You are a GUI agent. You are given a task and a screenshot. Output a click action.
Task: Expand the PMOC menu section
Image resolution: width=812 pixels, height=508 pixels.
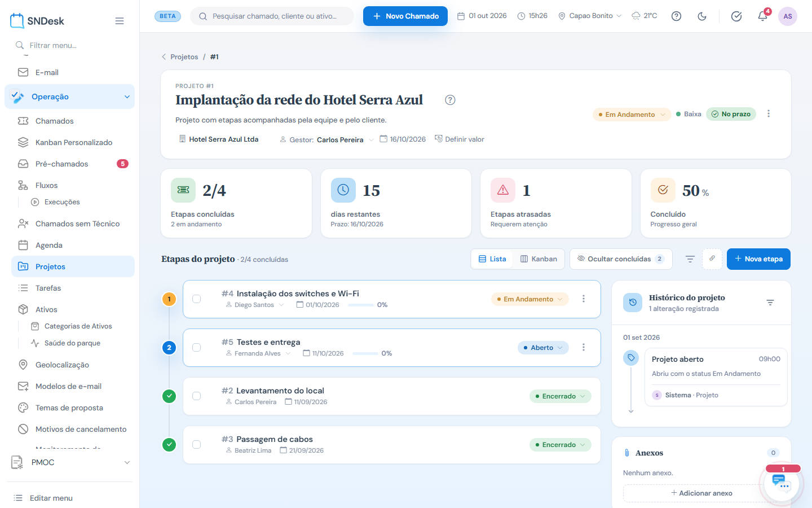[x=70, y=462]
